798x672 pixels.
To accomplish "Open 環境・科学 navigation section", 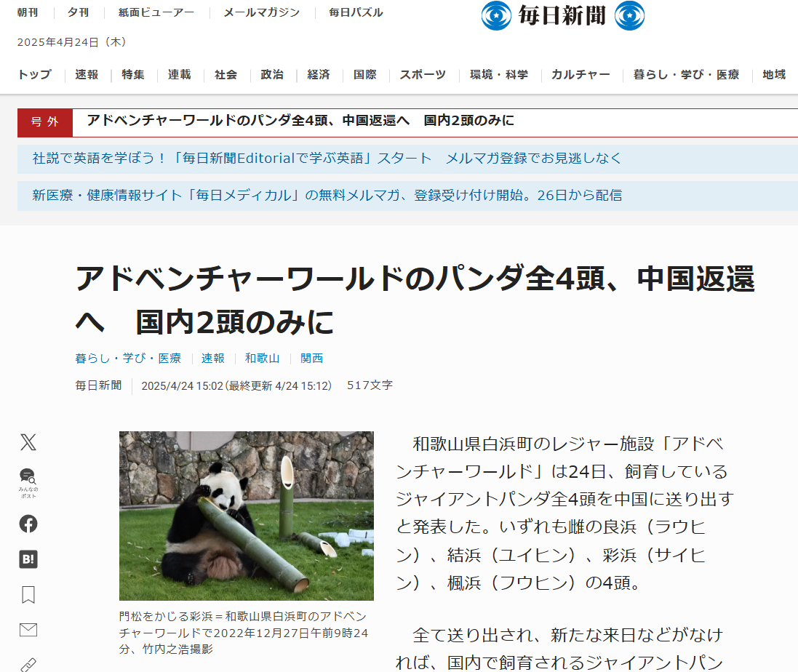I will click(498, 74).
